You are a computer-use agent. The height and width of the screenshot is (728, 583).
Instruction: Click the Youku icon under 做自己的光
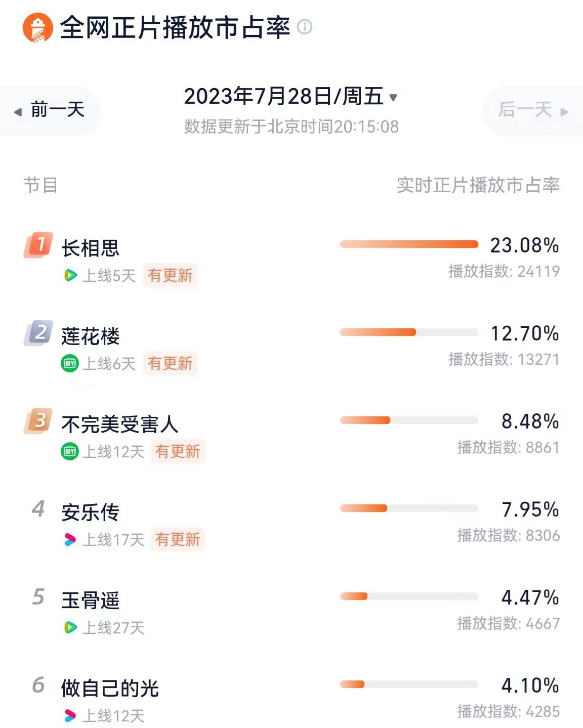click(x=70, y=715)
